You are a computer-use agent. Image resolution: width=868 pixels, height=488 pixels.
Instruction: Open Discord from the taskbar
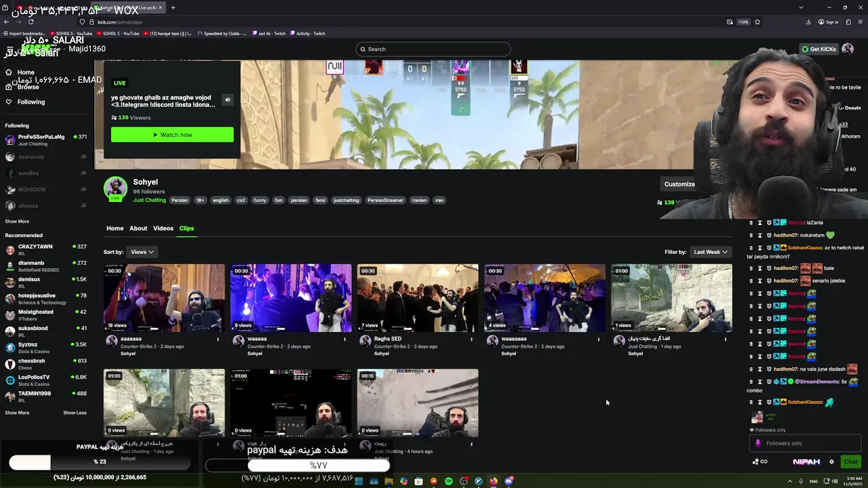[x=509, y=481]
